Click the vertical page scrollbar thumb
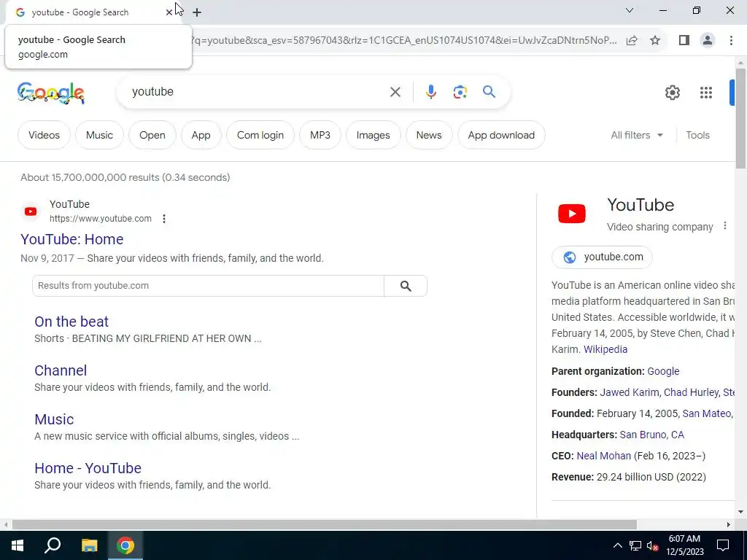This screenshot has height=560, width=747. (741, 118)
